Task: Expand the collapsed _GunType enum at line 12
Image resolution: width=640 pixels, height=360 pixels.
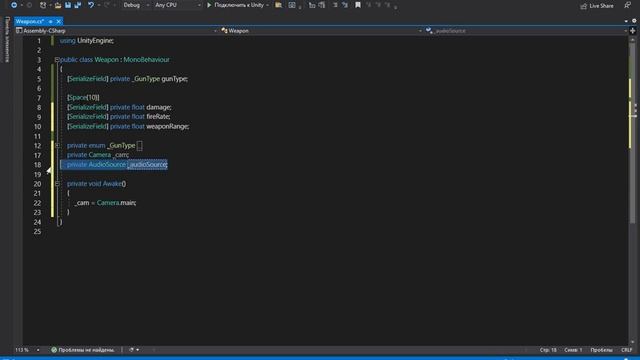Action: pyautogui.click(x=57, y=145)
